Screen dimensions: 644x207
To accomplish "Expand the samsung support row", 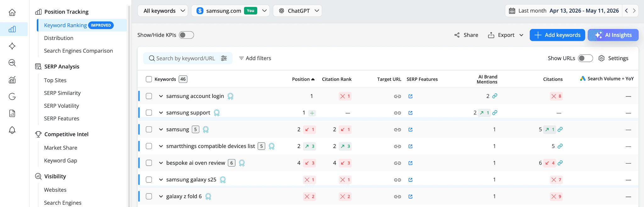I will tap(161, 113).
